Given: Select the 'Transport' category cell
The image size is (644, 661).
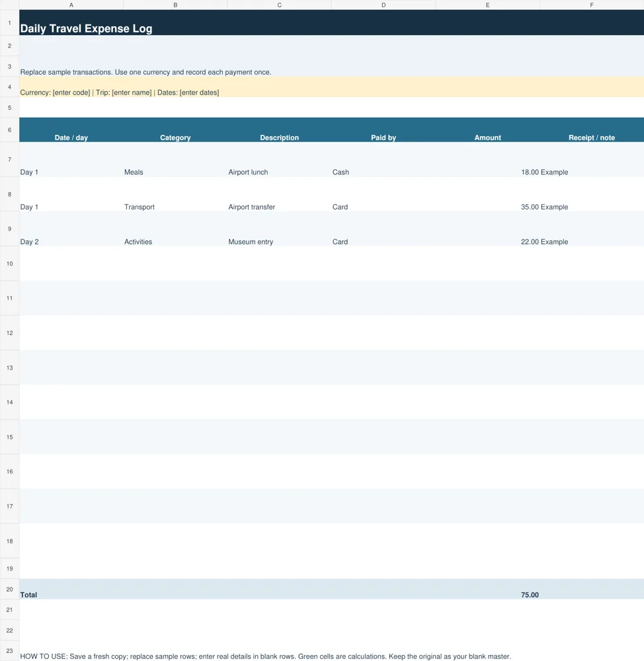Looking at the screenshot, I should [175, 194].
